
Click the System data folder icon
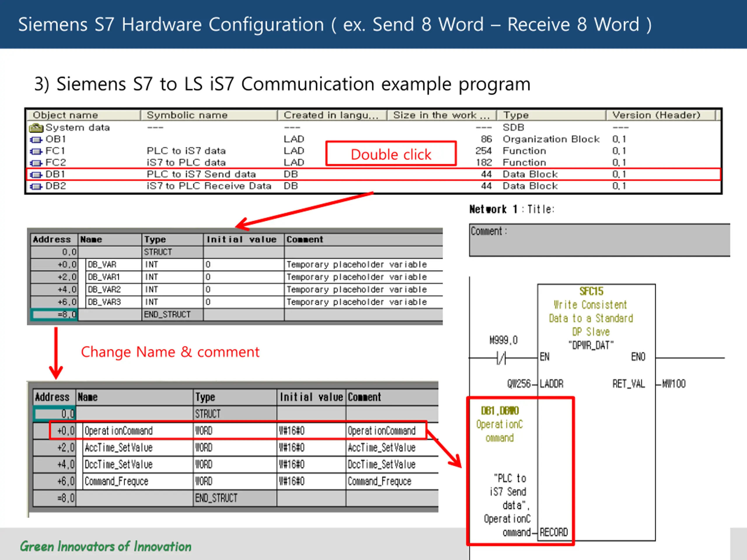(x=36, y=128)
